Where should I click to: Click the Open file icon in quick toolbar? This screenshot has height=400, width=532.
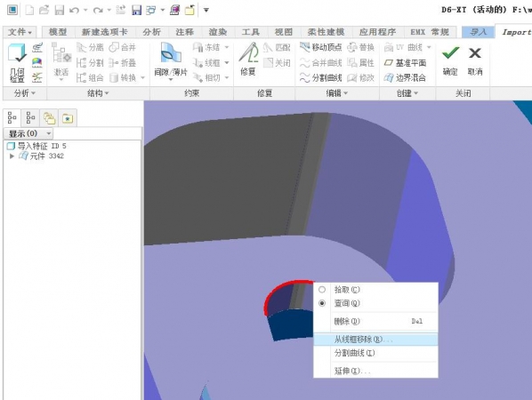(44, 10)
